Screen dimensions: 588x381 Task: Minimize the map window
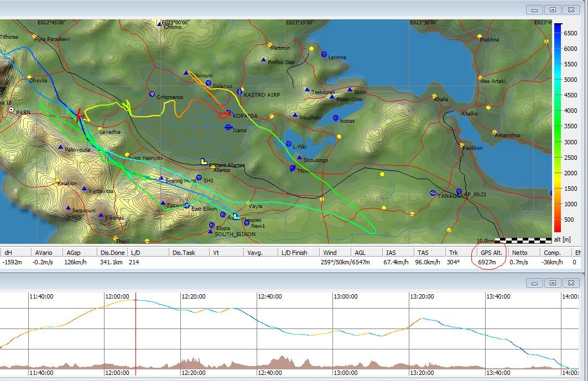[535, 10]
